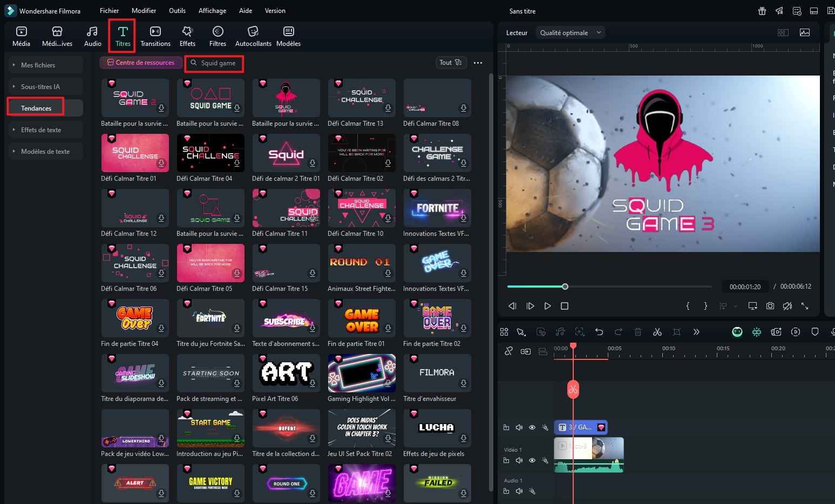
Task: Stop the preview playback
Action: pyautogui.click(x=565, y=306)
